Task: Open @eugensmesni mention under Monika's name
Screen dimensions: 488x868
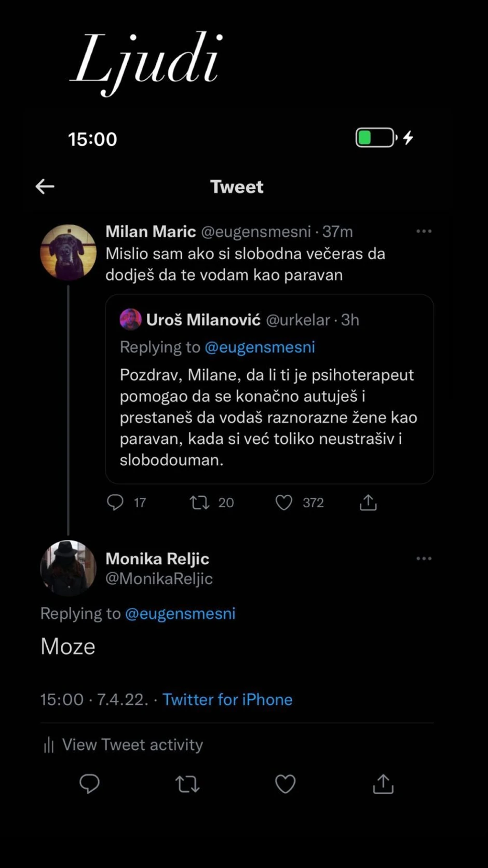Action: [x=180, y=614]
